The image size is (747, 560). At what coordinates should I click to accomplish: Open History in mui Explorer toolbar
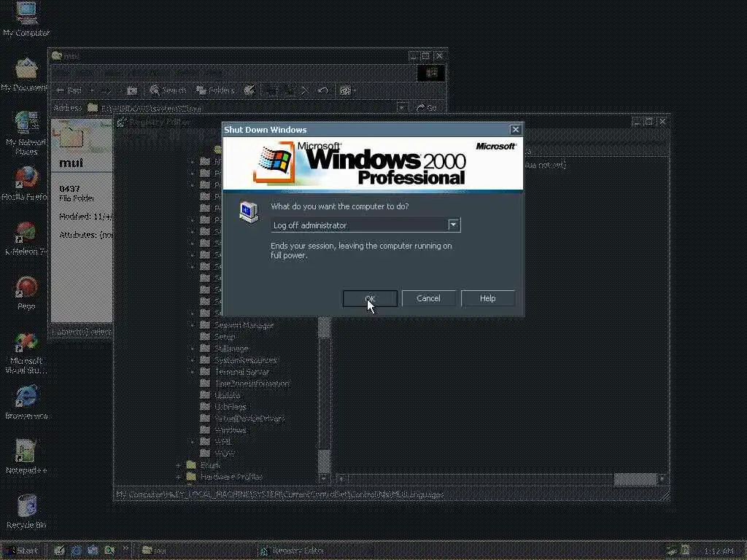249,90
